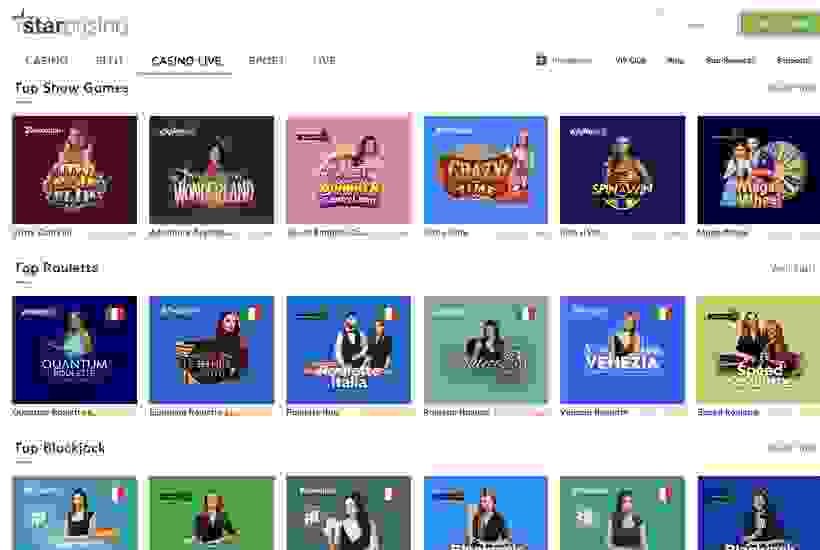Open the Spin a Win game tile
This screenshot has height=550, width=820.
622,170
